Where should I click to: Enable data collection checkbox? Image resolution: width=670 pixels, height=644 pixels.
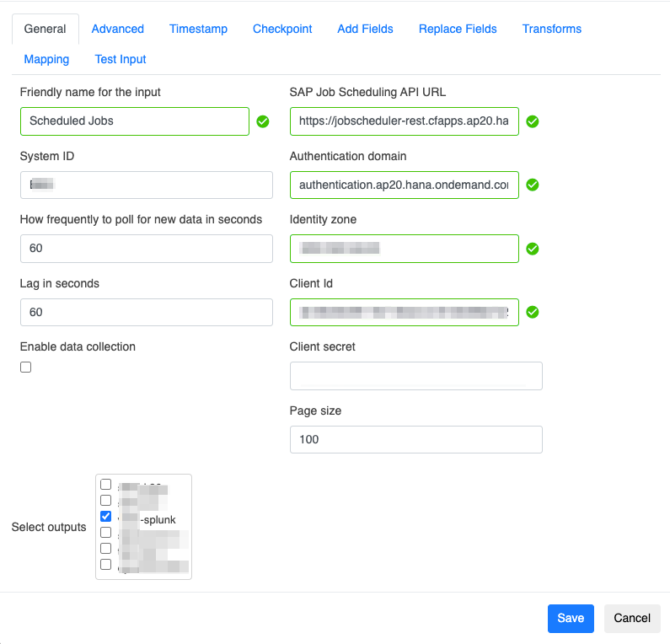[26, 368]
